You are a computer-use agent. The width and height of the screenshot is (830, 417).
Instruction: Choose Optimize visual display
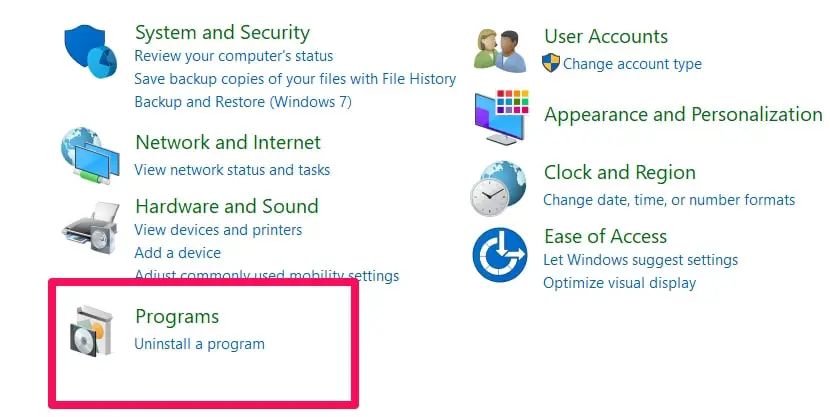coord(619,283)
